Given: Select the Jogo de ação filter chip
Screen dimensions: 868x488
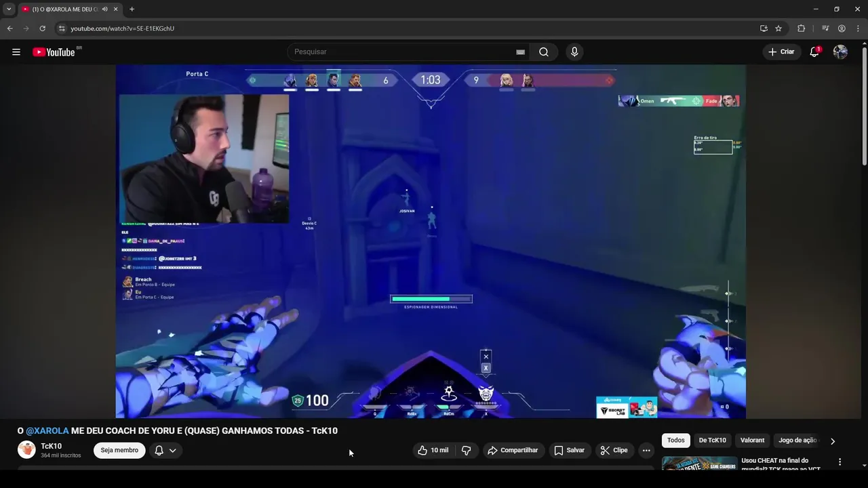Looking at the screenshot, I should (797, 441).
